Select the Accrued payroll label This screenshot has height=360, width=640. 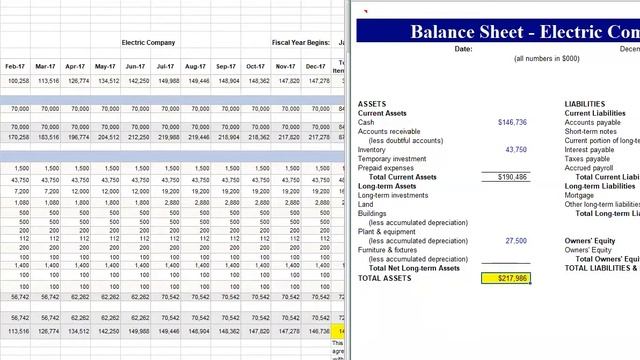tap(589, 168)
